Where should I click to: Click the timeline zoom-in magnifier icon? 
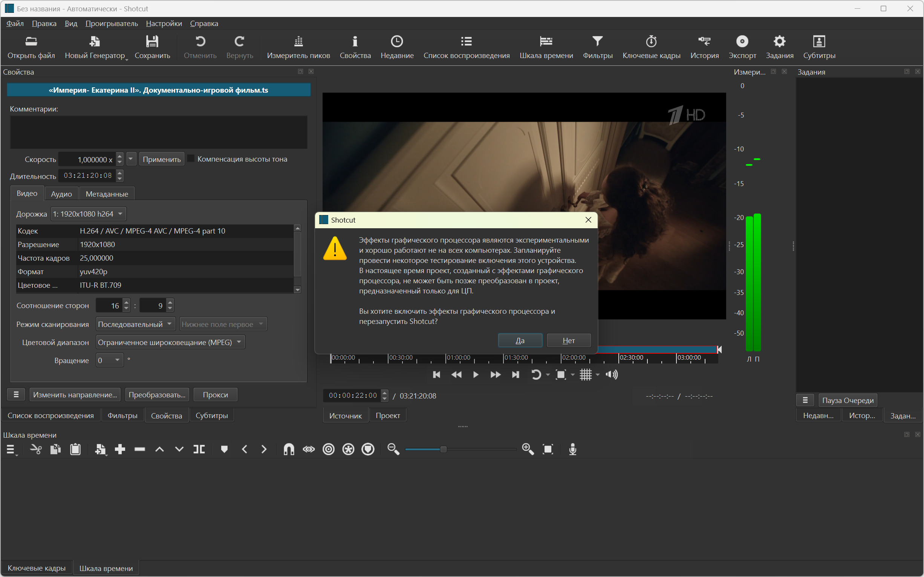[528, 449]
